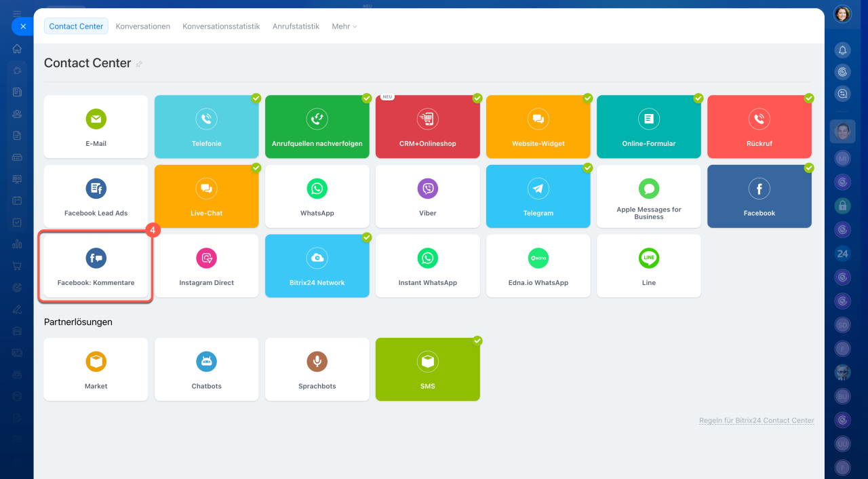Open the Sprachbots tile
The height and width of the screenshot is (479, 868).
tap(317, 369)
